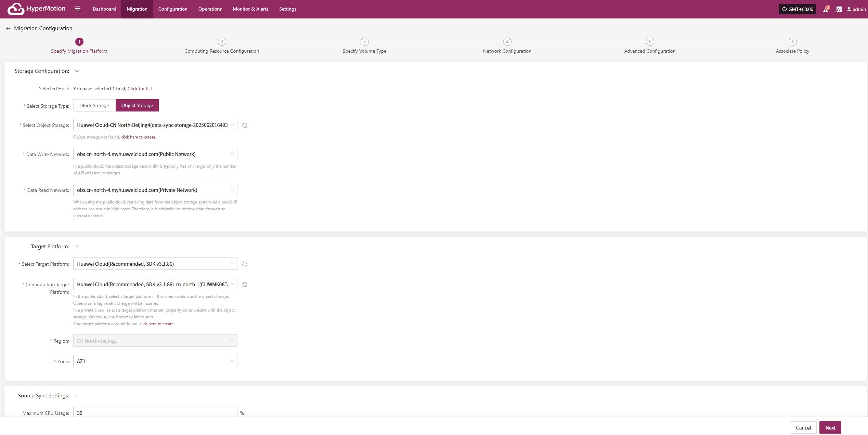868x435 pixels.
Task: Click step 1 Specify Migration Platform circle
Action: (79, 42)
